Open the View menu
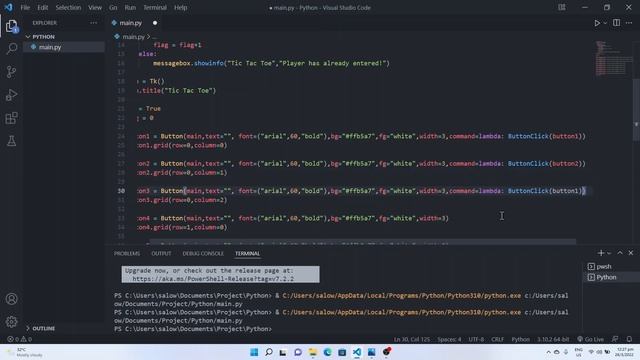640x360 pixels. (x=95, y=7)
